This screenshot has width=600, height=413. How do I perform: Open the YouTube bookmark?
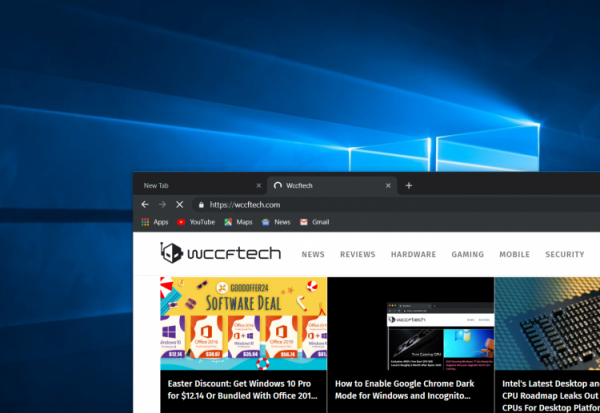tap(195, 222)
